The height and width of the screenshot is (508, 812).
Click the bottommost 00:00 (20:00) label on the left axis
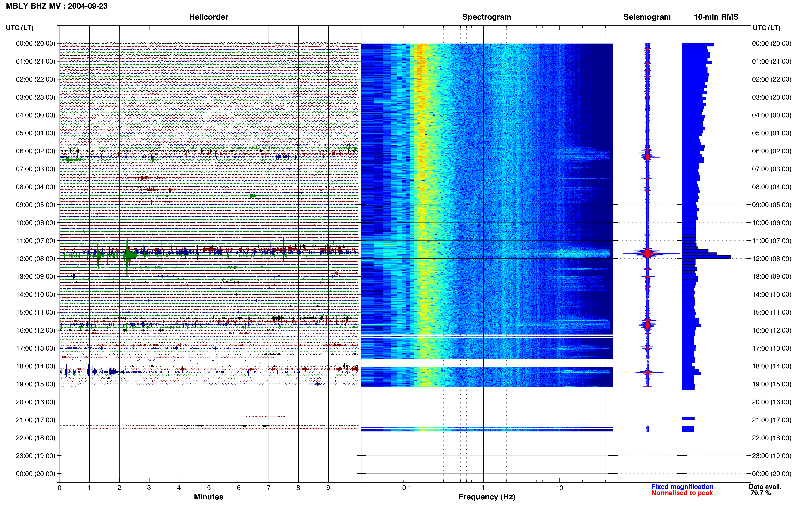[x=36, y=474]
